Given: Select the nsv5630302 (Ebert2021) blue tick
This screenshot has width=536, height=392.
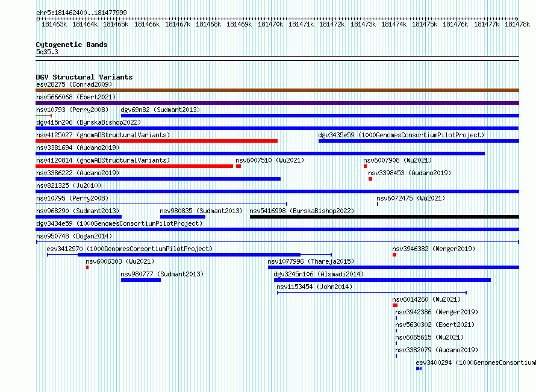Looking at the screenshot, I should point(396,331).
